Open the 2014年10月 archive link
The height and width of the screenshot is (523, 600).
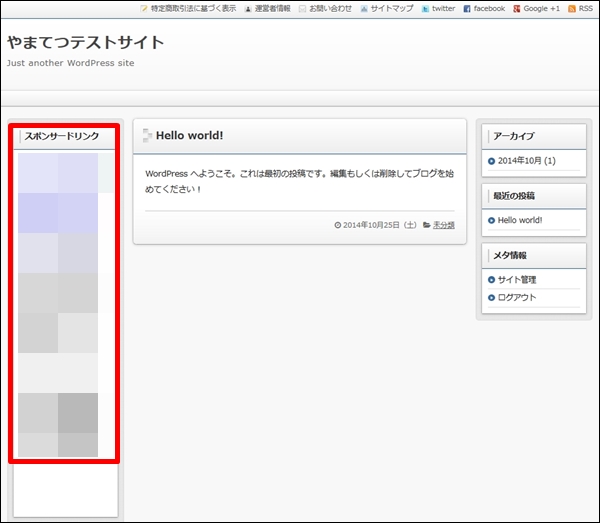[527, 161]
